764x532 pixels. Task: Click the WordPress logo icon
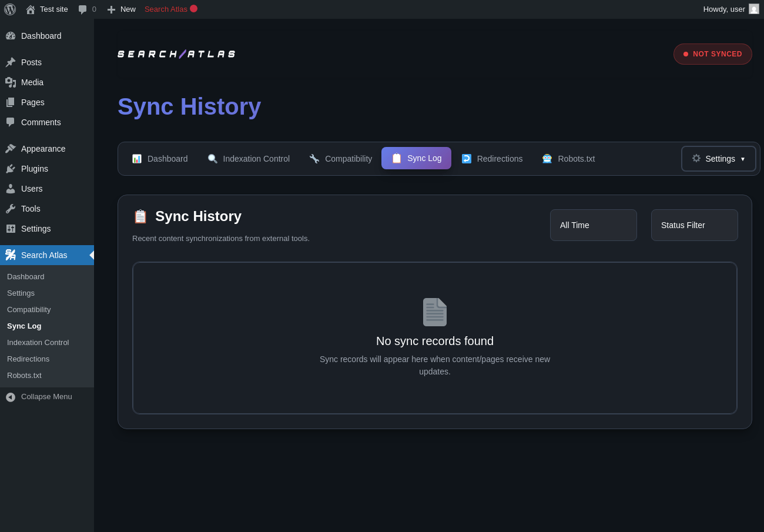click(10, 9)
